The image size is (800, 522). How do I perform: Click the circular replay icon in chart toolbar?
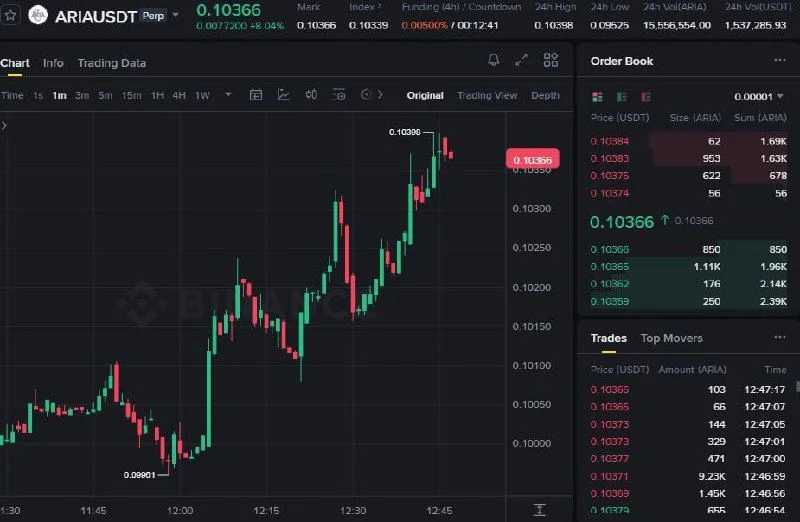[366, 94]
